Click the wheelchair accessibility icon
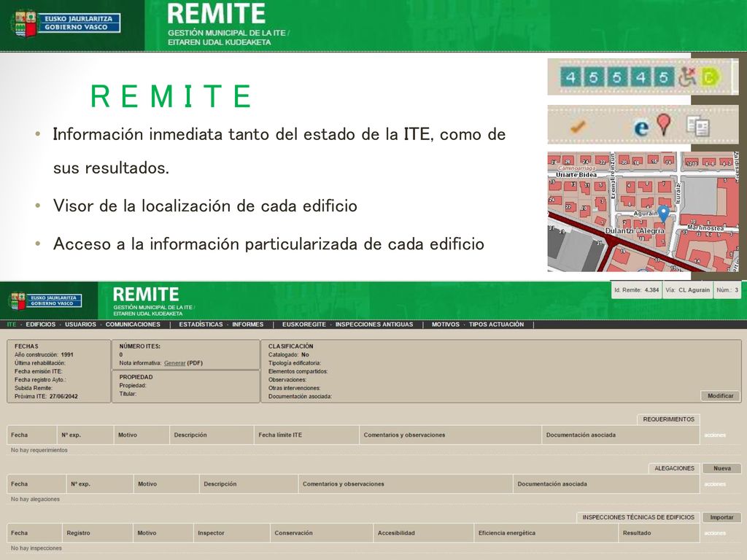 [687, 77]
